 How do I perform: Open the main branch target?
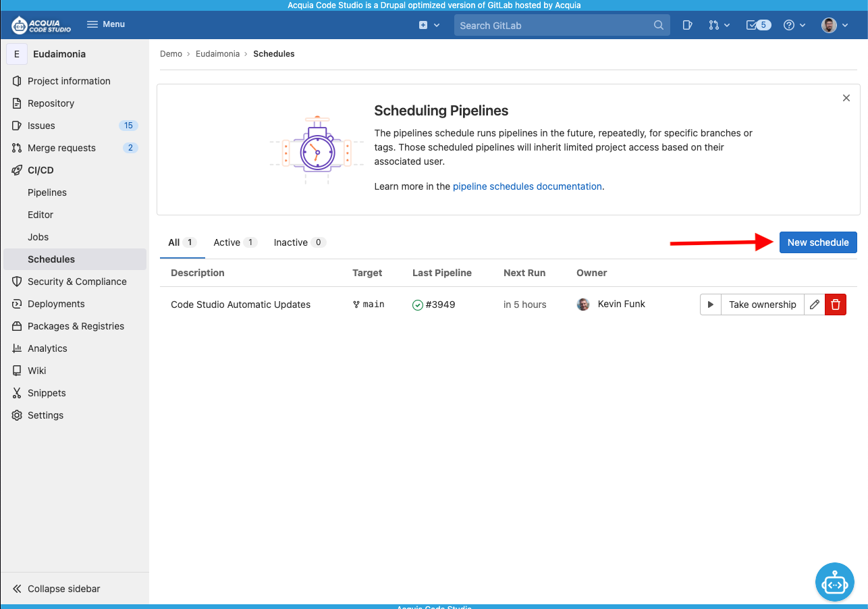tap(369, 304)
